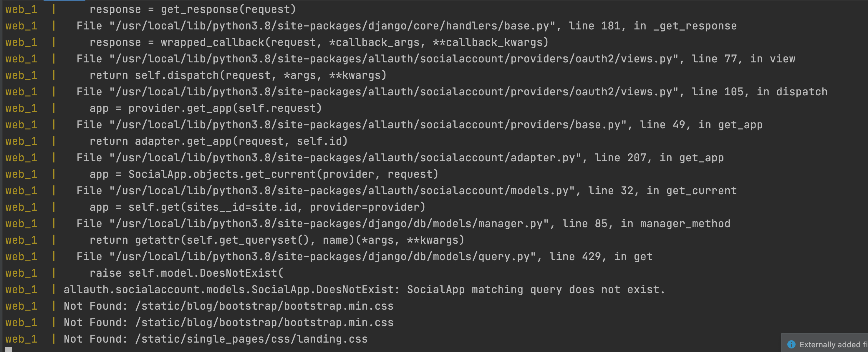Viewport: 868px width, 352px height.
Task: Click the 'raise self.model.DoesNotExist(' code line
Action: [187, 273]
